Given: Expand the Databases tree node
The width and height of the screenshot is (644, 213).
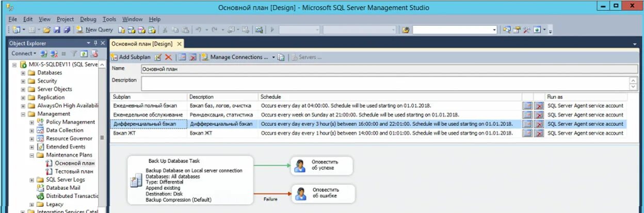Looking at the screenshot, I should coord(23,73).
